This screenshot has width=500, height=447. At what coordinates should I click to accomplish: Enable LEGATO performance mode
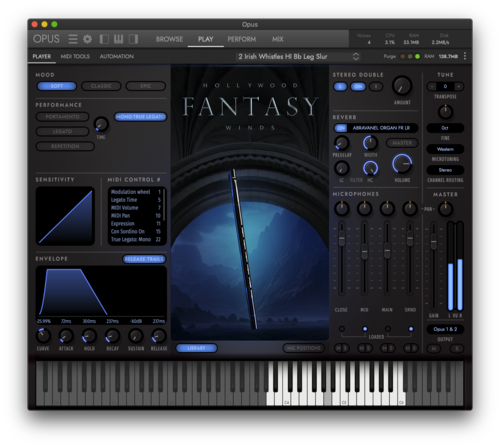click(x=62, y=131)
